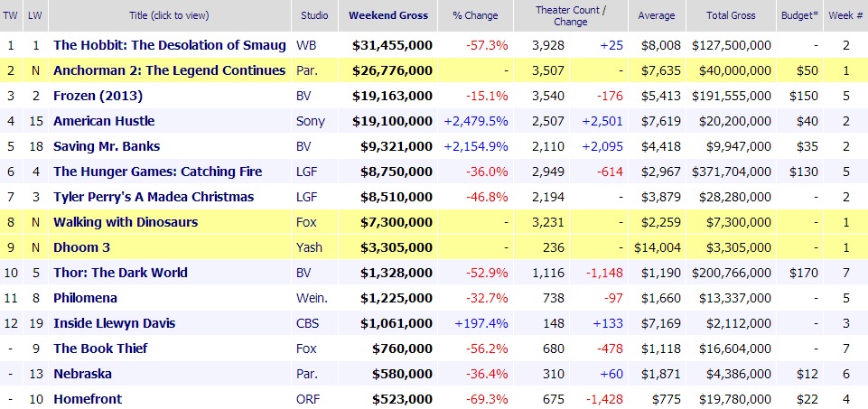Click the Studio column header

(313, 15)
